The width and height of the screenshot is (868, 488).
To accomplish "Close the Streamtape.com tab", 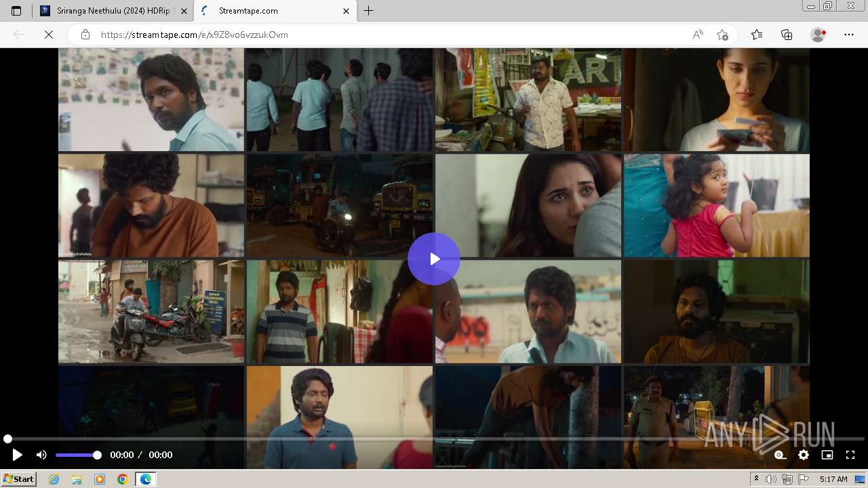I will pyautogui.click(x=346, y=11).
